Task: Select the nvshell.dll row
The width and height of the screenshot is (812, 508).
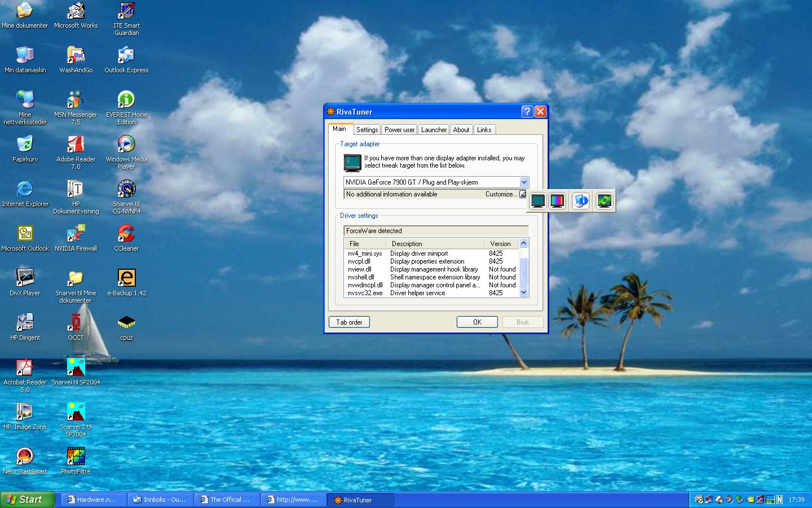Action: tap(431, 277)
